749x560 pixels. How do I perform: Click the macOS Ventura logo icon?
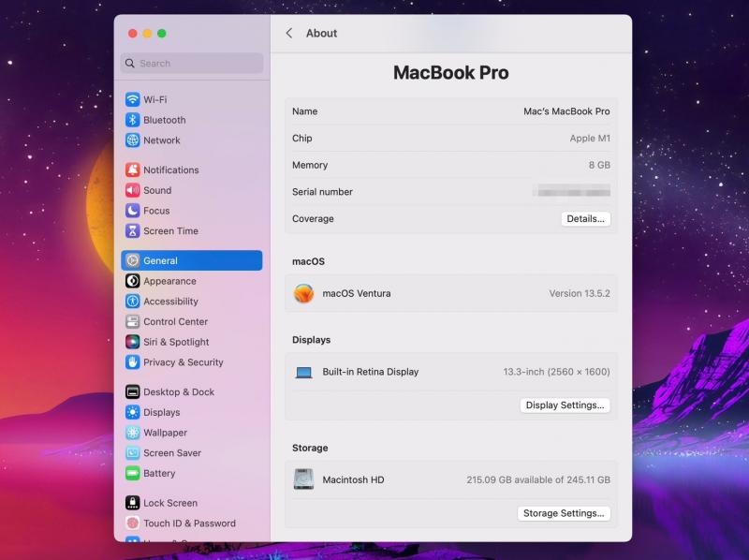(303, 293)
